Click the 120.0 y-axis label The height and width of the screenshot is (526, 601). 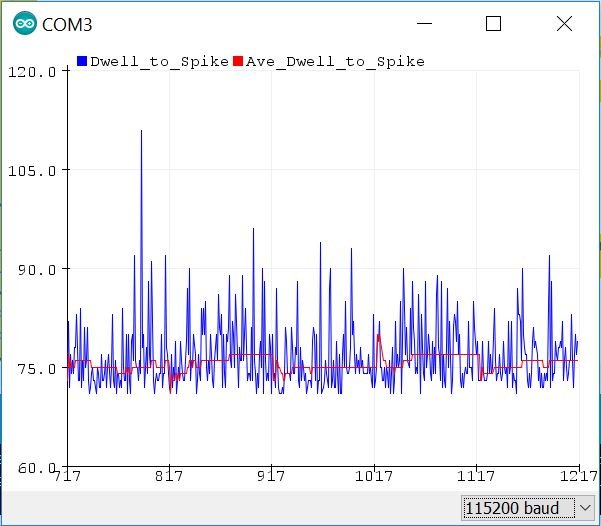tap(32, 71)
